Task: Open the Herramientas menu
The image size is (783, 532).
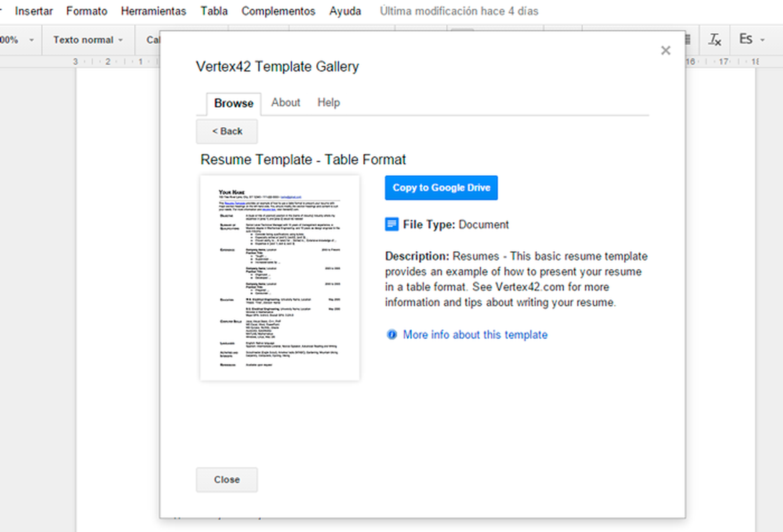Action: (153, 11)
